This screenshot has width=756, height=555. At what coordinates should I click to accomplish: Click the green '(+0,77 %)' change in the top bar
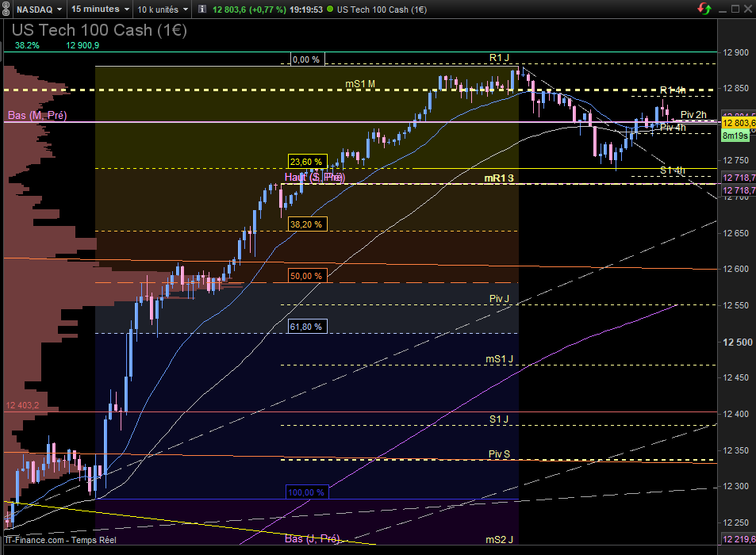click(x=267, y=10)
